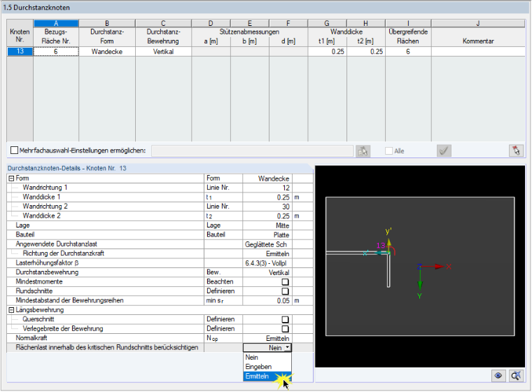532x392 pixels.
Task: Open the Flächenlast dropdown arrow
Action: (x=288, y=347)
